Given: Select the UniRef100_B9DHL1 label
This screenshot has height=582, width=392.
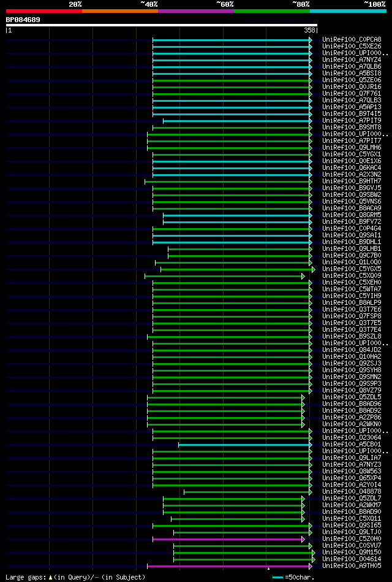Looking at the screenshot, I should point(352,242).
